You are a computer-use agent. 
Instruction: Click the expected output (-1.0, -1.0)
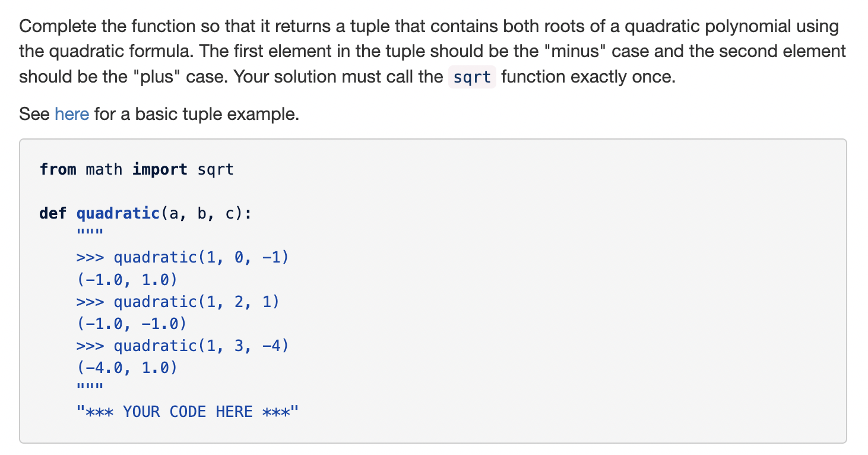[x=132, y=324]
